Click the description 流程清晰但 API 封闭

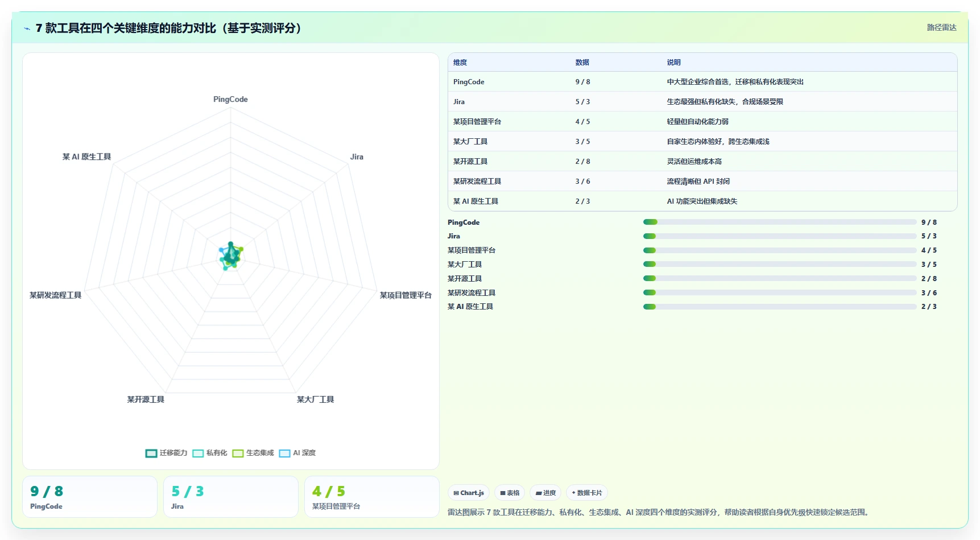point(698,182)
